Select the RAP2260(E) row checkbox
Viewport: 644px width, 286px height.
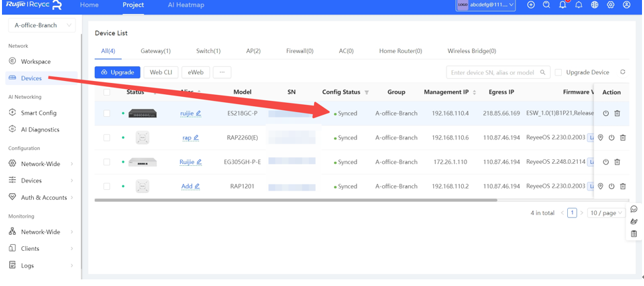107,138
